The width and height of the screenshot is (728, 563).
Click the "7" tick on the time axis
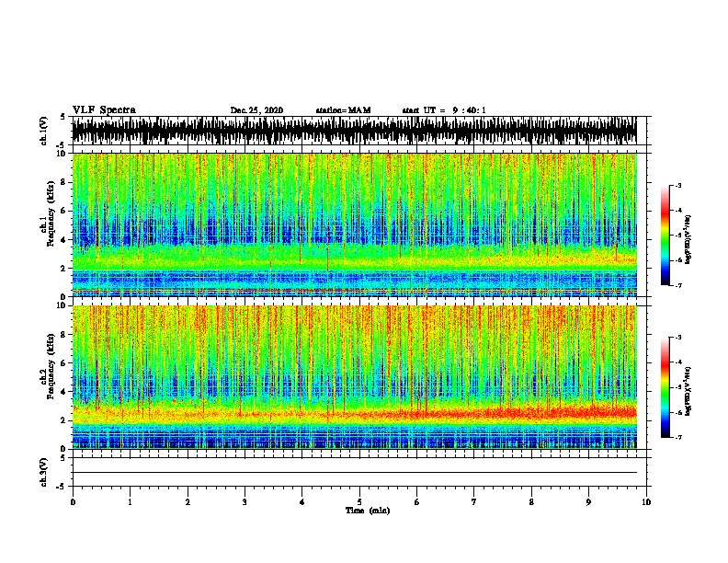point(474,502)
